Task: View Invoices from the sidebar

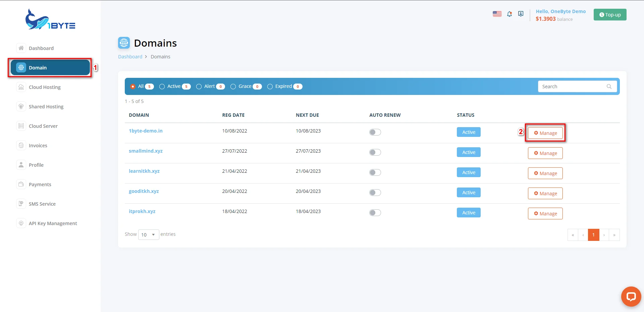Action: tap(38, 145)
